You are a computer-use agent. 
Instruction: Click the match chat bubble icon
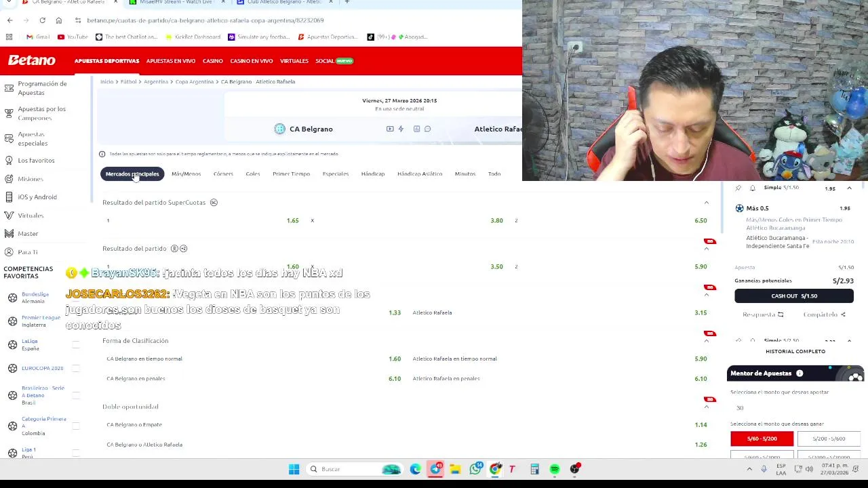(x=427, y=129)
